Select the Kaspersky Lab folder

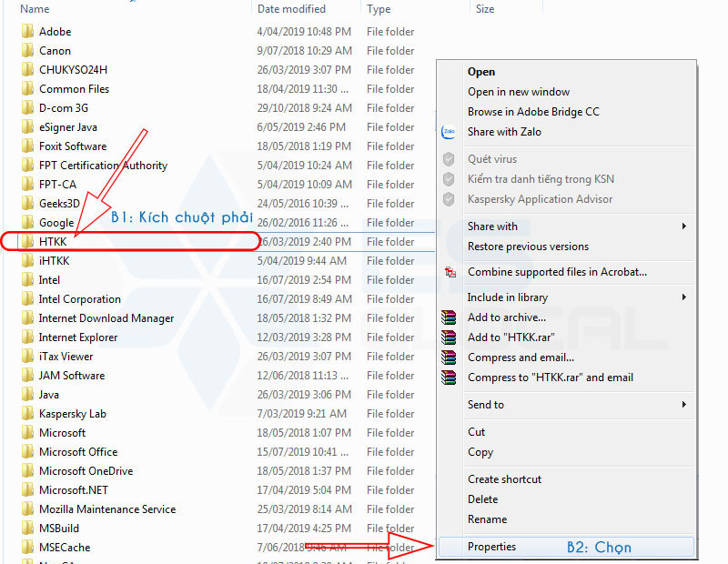tap(72, 414)
